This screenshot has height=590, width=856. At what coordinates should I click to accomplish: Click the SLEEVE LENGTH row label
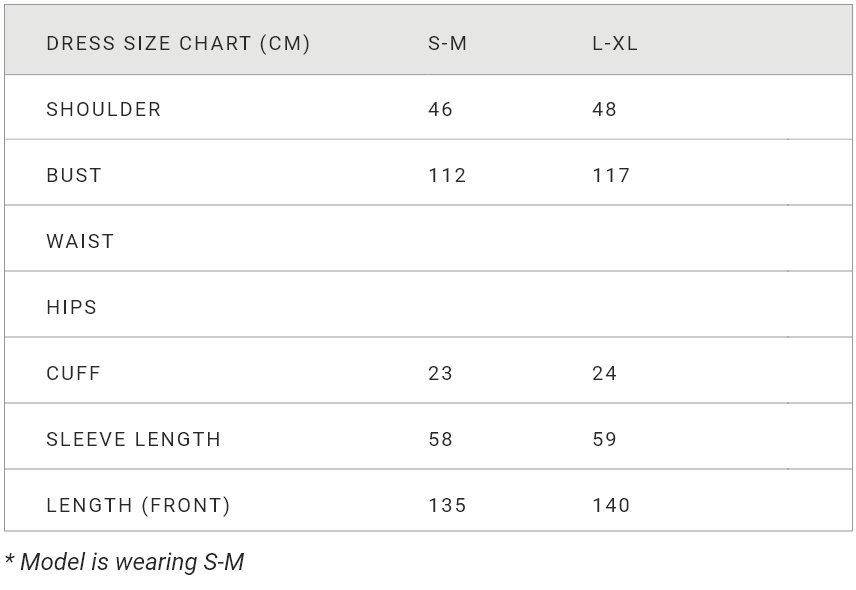(x=134, y=439)
